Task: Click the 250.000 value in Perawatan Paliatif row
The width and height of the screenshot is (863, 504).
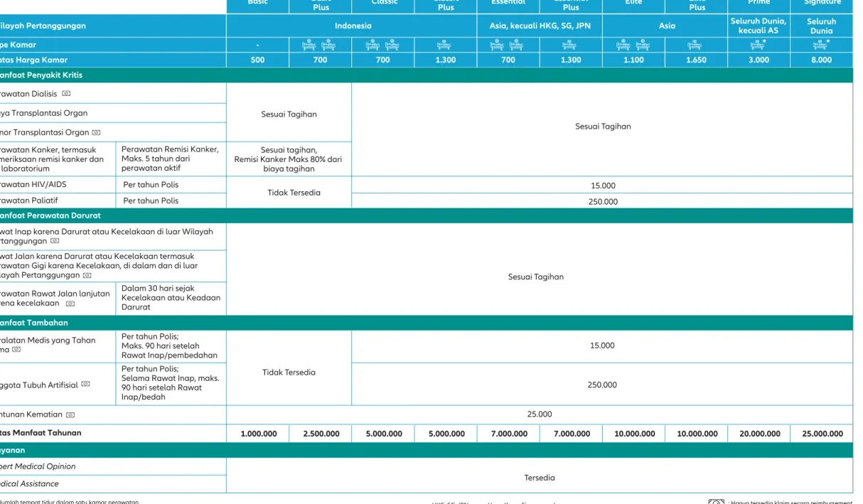Action: coord(603,201)
